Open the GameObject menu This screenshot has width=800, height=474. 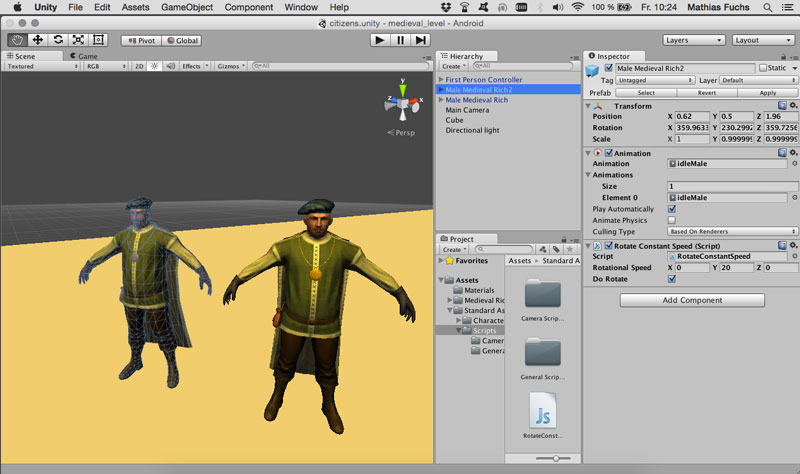coord(187,7)
